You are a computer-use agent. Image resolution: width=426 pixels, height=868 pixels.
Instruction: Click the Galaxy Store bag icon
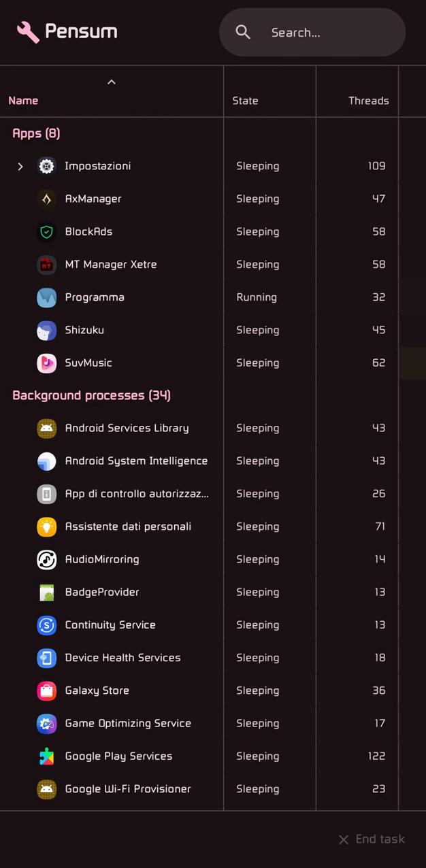pos(46,691)
